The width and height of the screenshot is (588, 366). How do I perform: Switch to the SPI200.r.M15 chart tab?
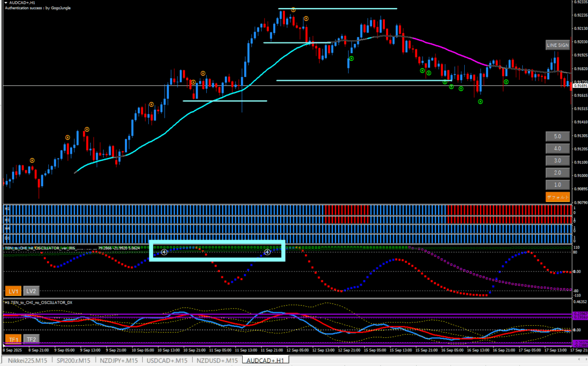74,361
